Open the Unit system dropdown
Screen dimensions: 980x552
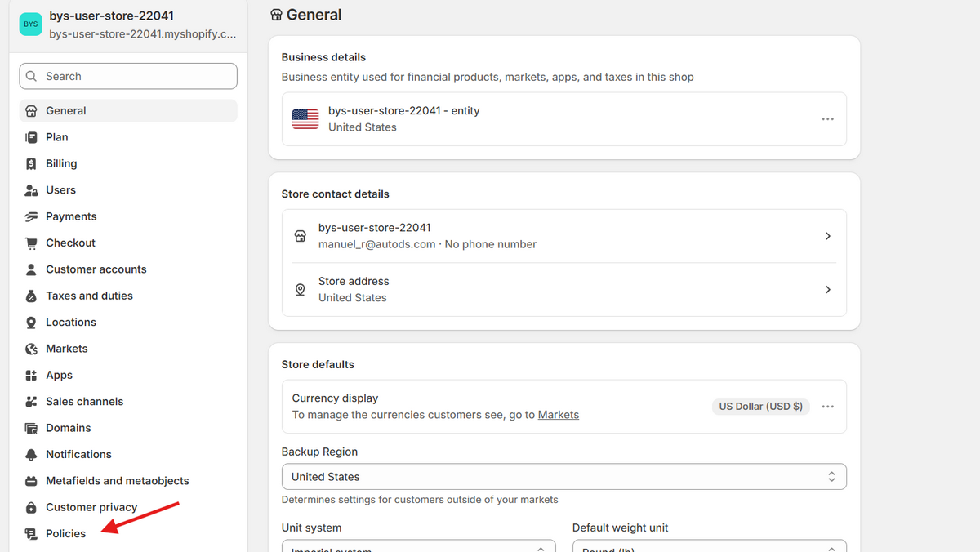[x=418, y=545]
